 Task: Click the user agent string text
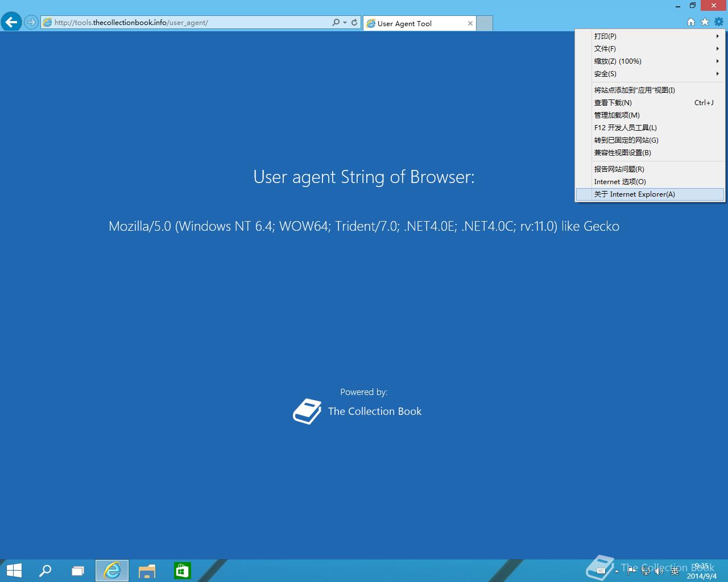364,226
